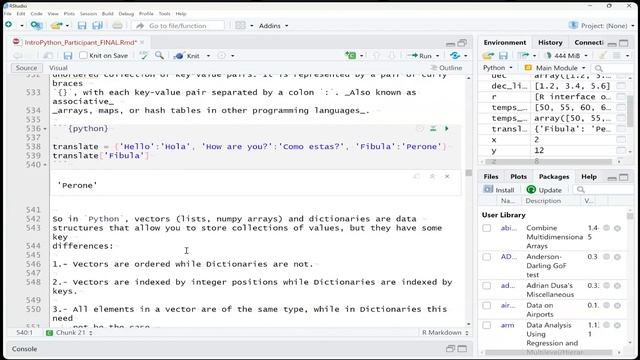Click the workspace panes grid icon

point(240,26)
